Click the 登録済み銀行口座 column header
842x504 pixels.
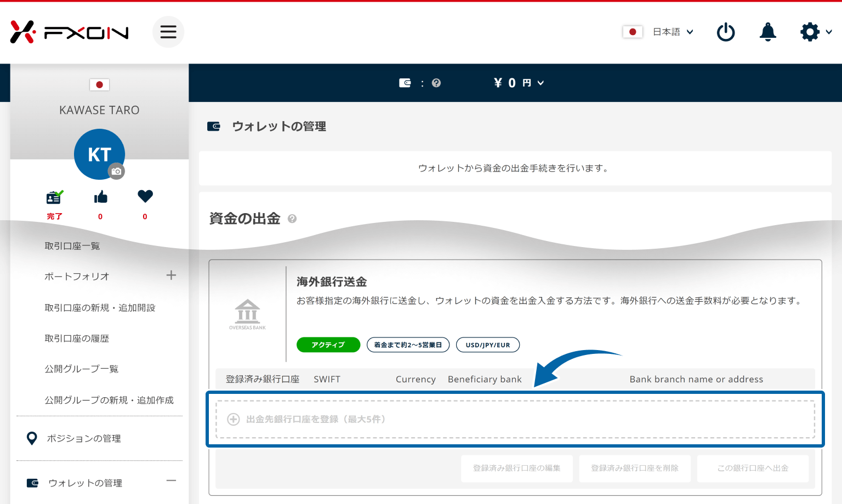pos(263,379)
